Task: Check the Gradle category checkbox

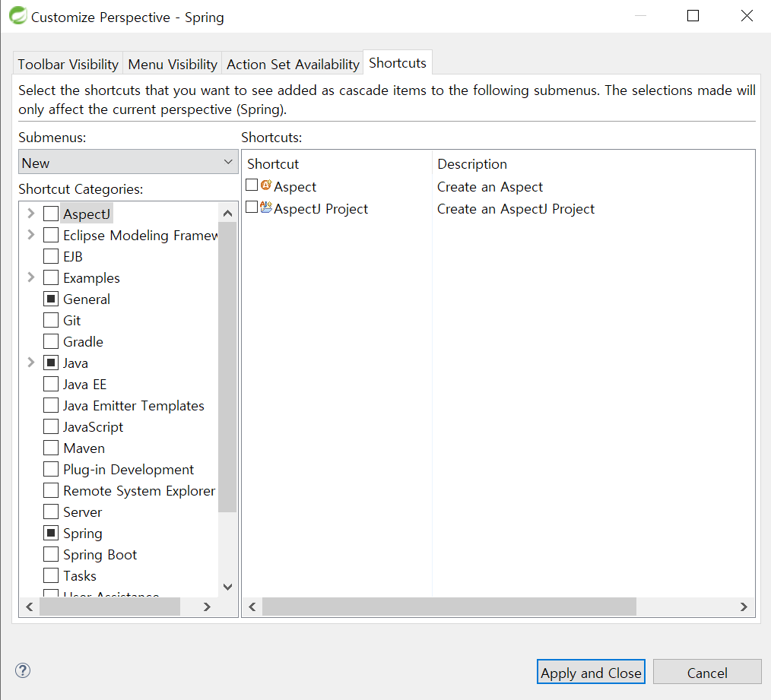Action: tap(51, 341)
